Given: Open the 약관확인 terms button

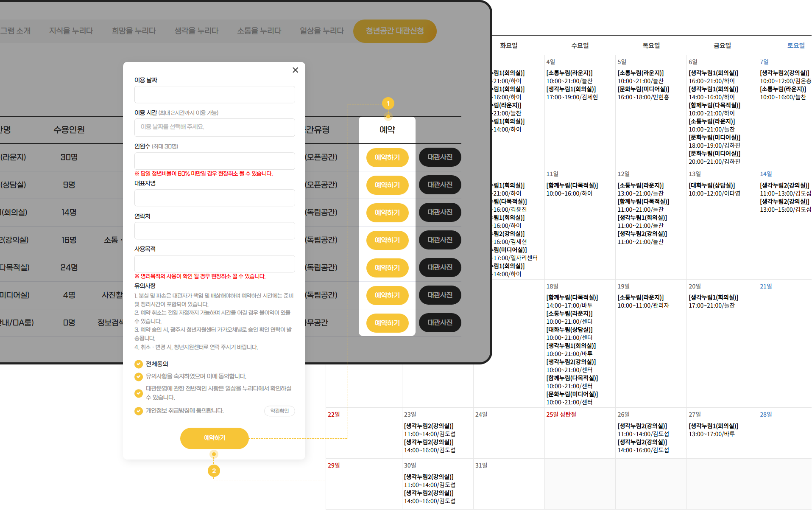Looking at the screenshot, I should click(x=279, y=411).
